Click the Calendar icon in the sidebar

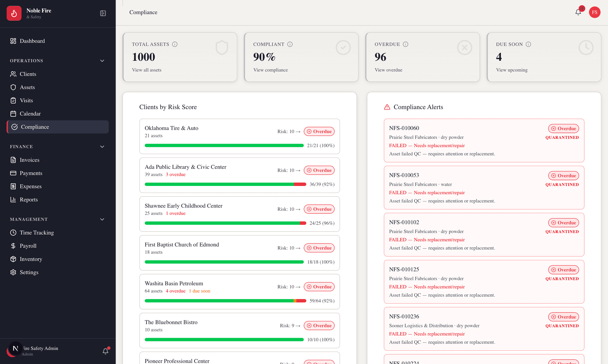(x=13, y=114)
